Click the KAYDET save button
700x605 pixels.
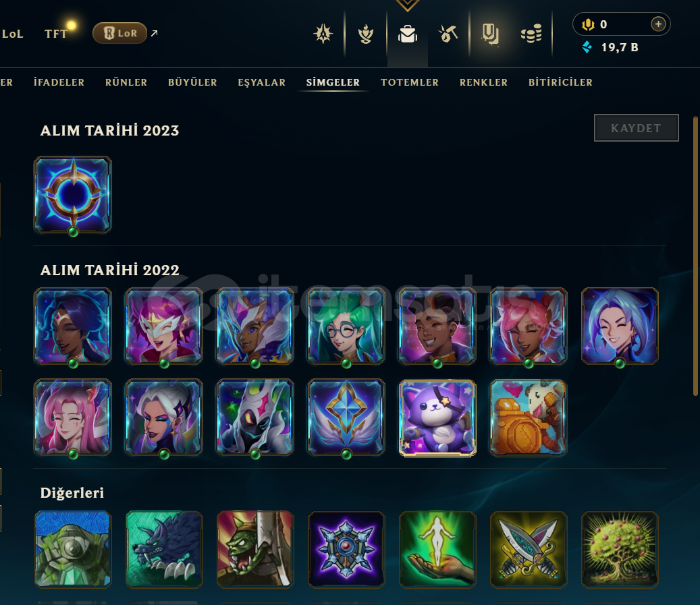[x=636, y=128]
